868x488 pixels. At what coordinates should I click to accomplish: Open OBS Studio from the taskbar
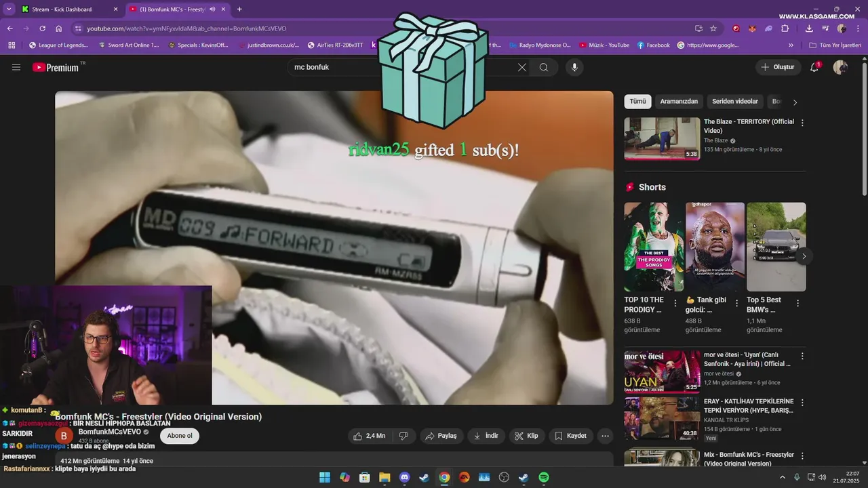(x=504, y=477)
